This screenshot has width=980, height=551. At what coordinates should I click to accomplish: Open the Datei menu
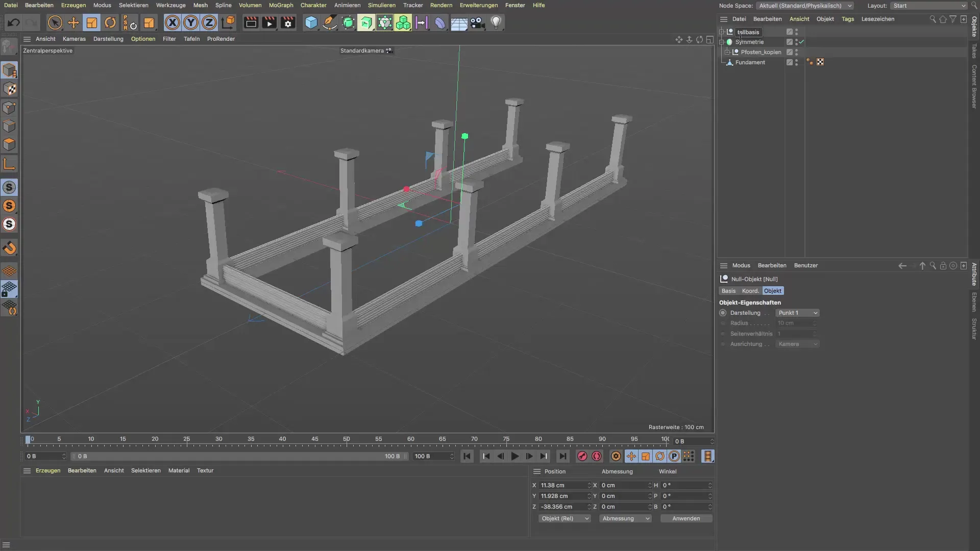click(x=11, y=5)
